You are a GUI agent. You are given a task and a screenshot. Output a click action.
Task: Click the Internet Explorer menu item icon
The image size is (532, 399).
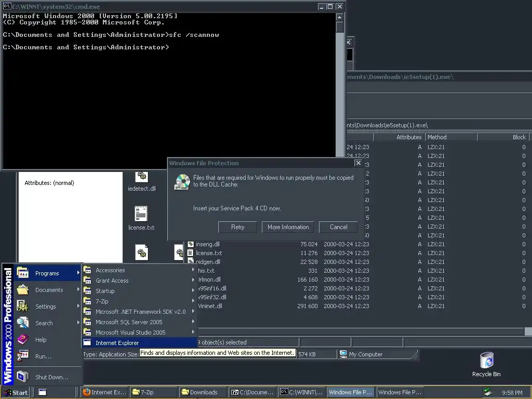coord(87,343)
